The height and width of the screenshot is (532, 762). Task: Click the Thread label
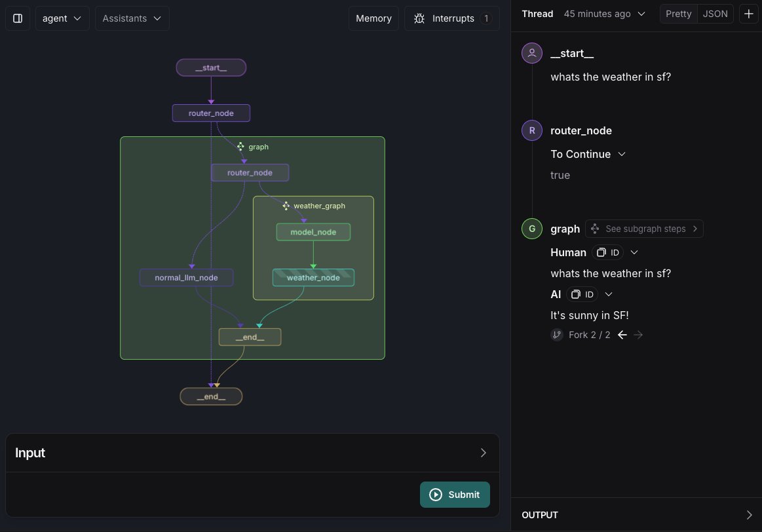(537, 14)
